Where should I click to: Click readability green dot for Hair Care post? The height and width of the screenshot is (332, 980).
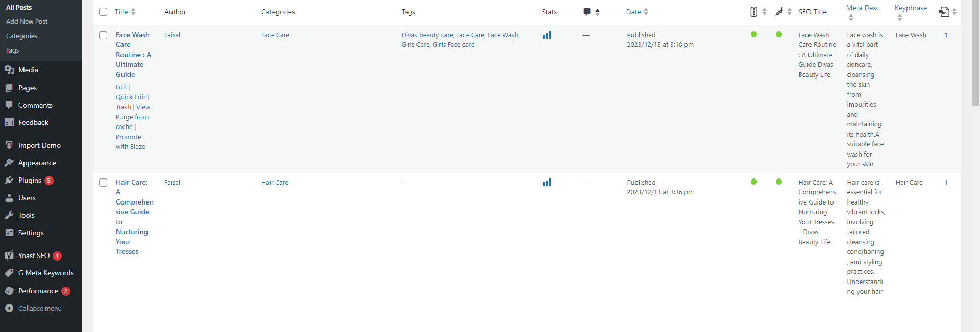pyautogui.click(x=779, y=182)
